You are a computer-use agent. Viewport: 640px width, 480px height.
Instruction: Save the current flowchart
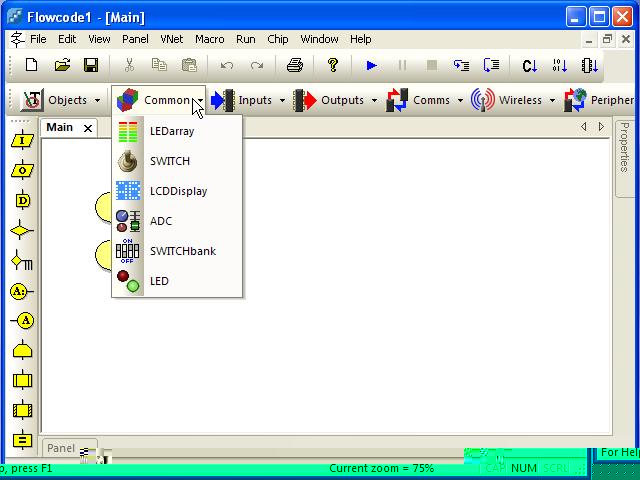[x=91, y=65]
